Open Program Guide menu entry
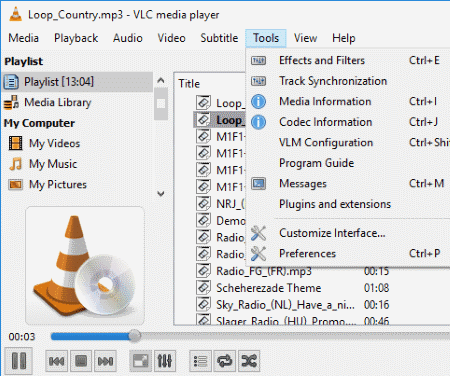Screen dimensions: 450x376 pos(348,163)
